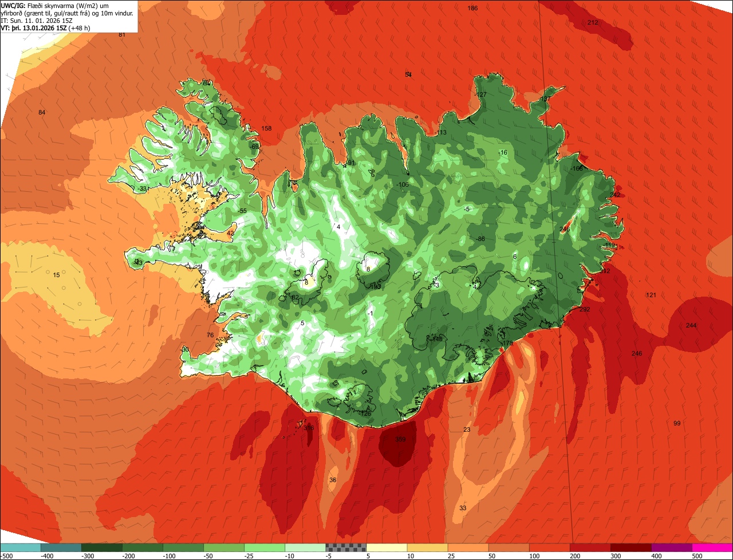Click the dark maroon swatch between 300 and 400
This screenshot has width=733, height=560.
pos(631,547)
